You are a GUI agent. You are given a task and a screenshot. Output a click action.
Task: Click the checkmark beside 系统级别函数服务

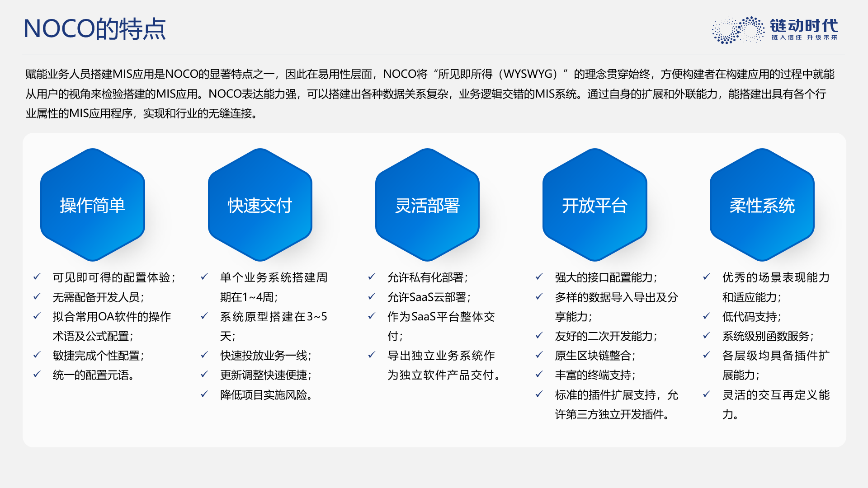coord(707,335)
